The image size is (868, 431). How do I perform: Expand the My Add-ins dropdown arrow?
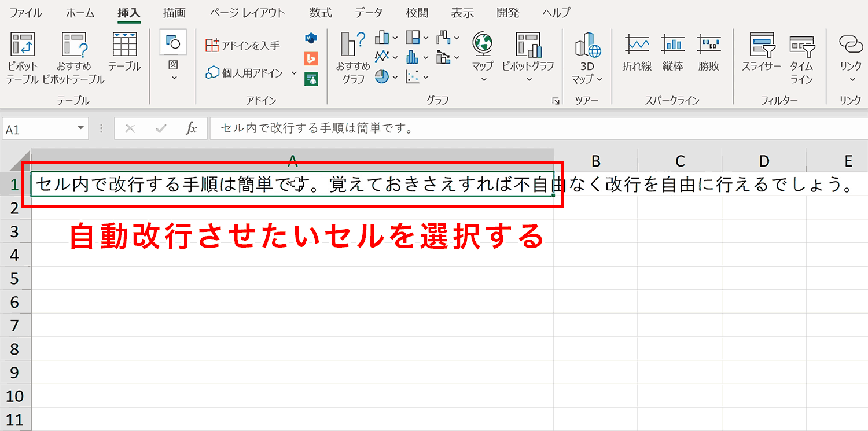click(x=294, y=73)
